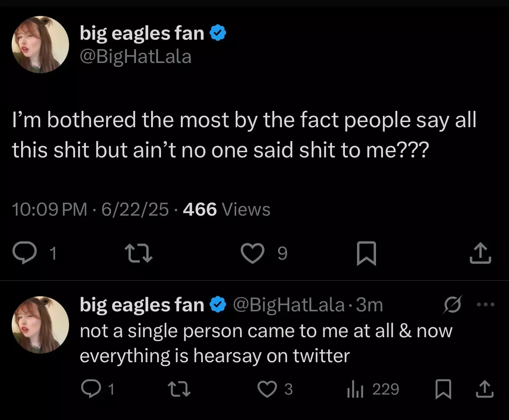Share the main tweet
509x420 pixels.
pos(481,253)
